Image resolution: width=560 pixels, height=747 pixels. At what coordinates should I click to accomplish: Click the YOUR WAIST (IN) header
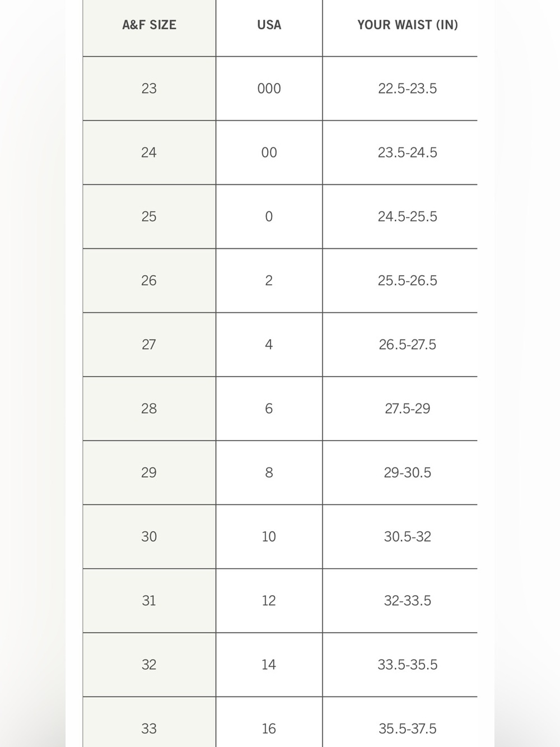coord(408,25)
